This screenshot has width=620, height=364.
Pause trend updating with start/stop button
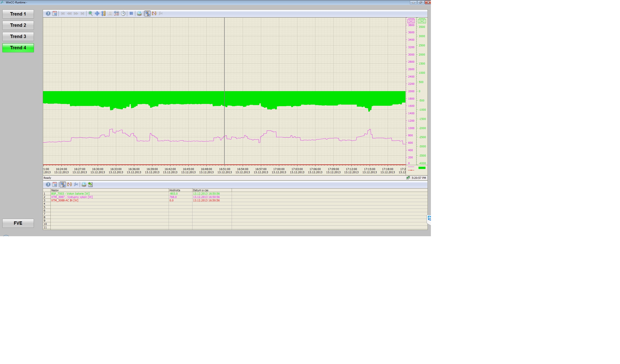131,13
